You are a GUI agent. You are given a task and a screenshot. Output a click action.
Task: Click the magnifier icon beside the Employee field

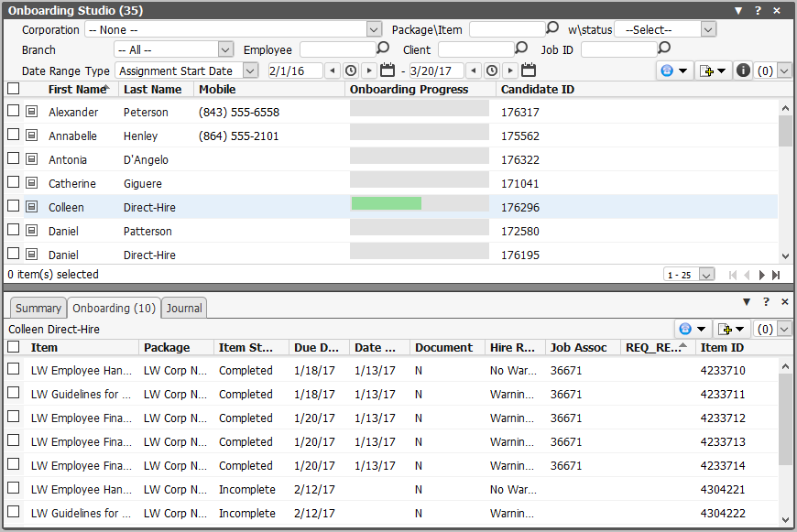(383, 49)
